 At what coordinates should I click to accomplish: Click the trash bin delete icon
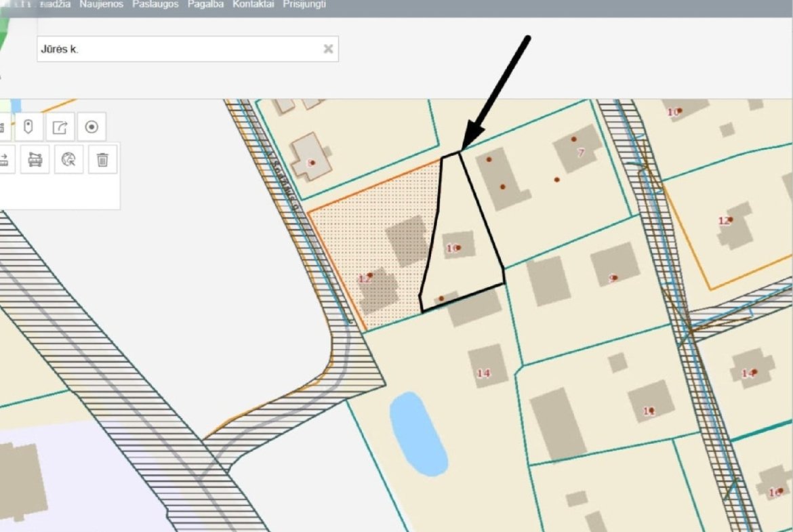pos(102,159)
